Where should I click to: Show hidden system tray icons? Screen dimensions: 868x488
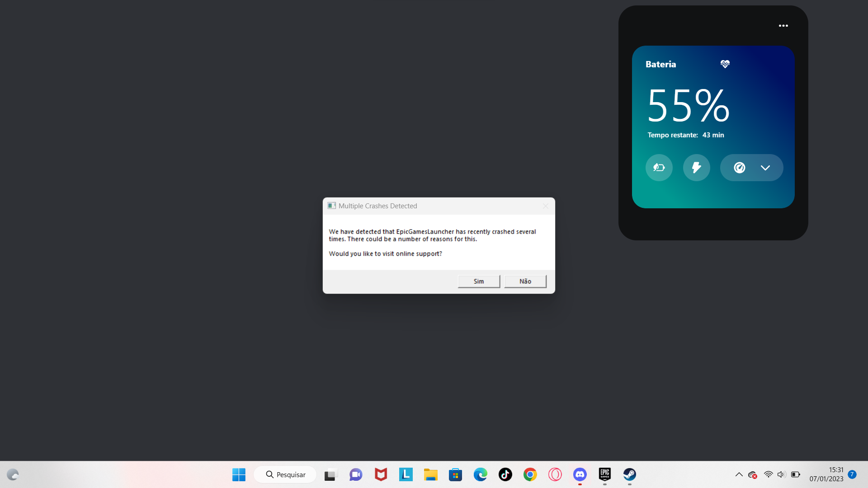(x=739, y=474)
